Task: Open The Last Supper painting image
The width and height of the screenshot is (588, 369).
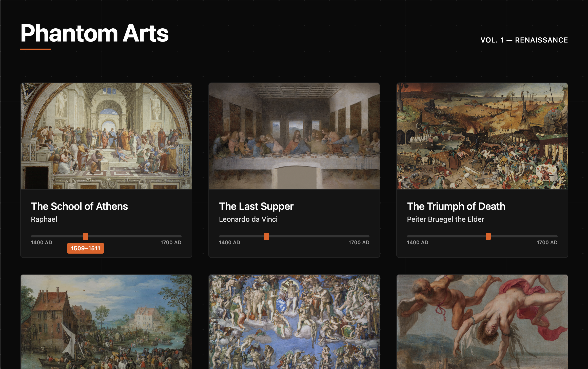Action: [294, 136]
